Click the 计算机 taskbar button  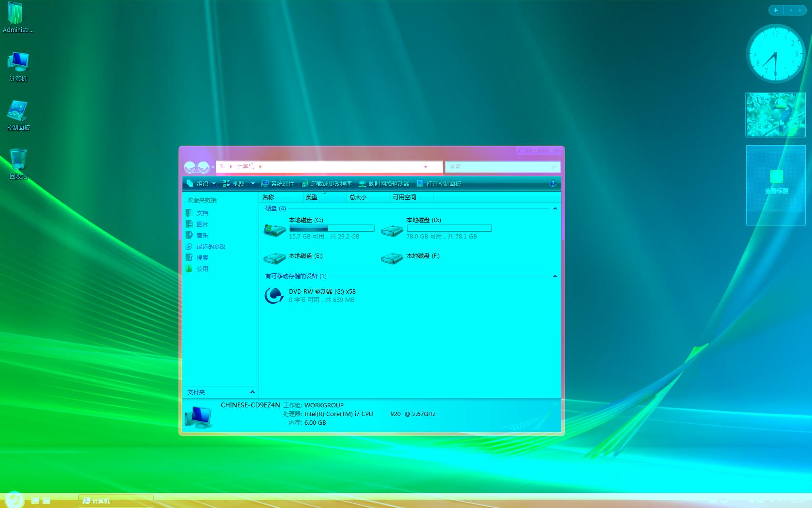coord(116,501)
